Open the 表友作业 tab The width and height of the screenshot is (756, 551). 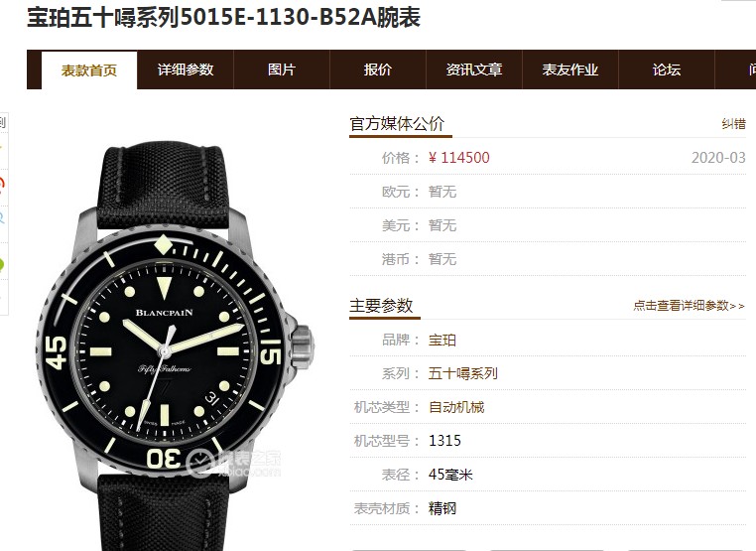(x=570, y=69)
